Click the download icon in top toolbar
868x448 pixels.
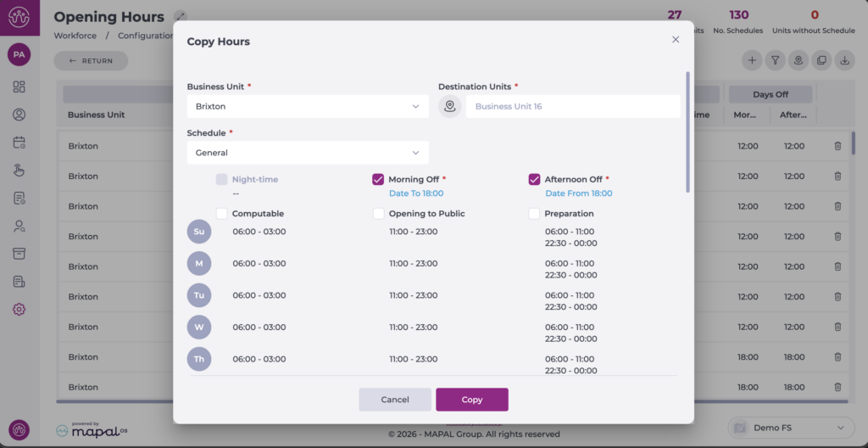coord(844,60)
